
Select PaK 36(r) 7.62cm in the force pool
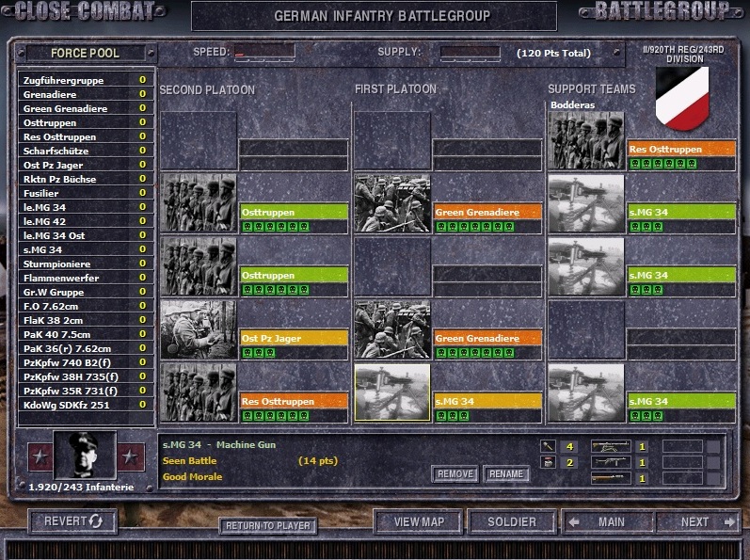(x=85, y=348)
